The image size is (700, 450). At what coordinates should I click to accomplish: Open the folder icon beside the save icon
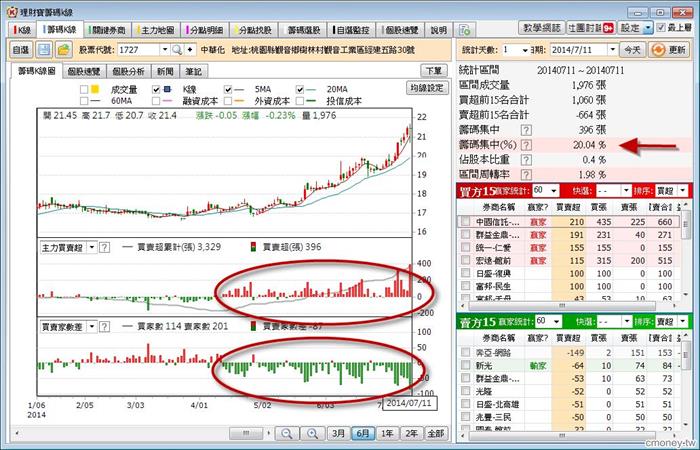point(64,50)
